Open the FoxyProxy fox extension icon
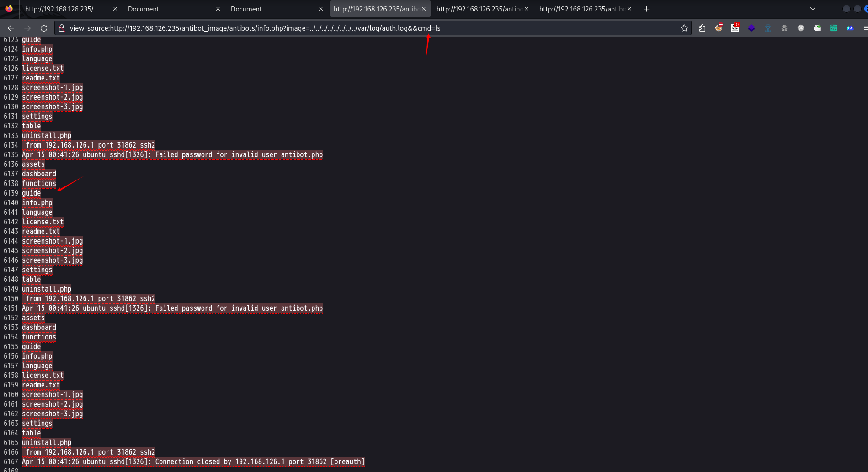The image size is (868, 472). 719,28
